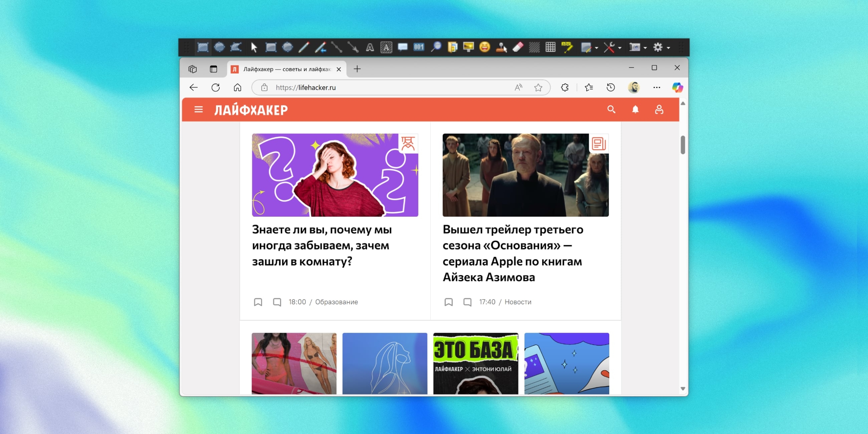Open the article about forgetting why entered room
The height and width of the screenshot is (434, 868).
tap(322, 245)
